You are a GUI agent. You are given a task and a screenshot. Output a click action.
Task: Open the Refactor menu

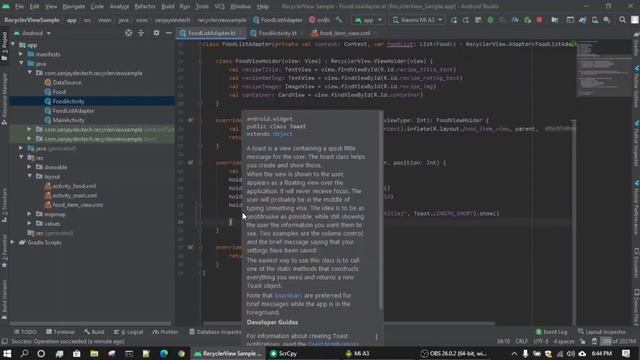pyautogui.click(x=145, y=7)
